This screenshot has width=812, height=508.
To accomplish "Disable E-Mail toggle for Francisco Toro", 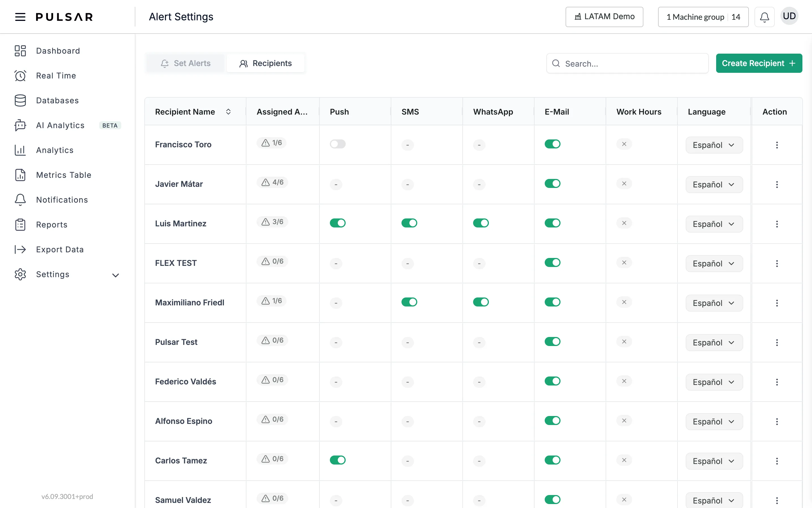I will pos(552,144).
